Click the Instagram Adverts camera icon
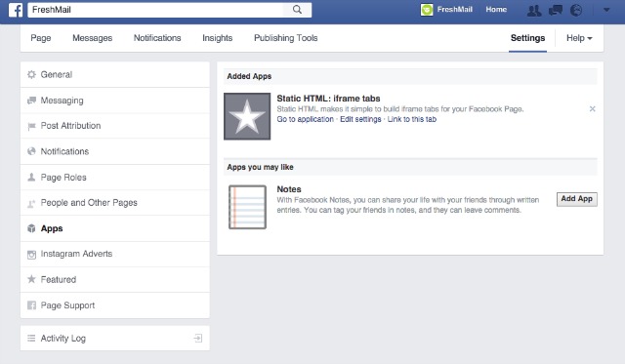This screenshot has height=364, width=625. coord(31,255)
